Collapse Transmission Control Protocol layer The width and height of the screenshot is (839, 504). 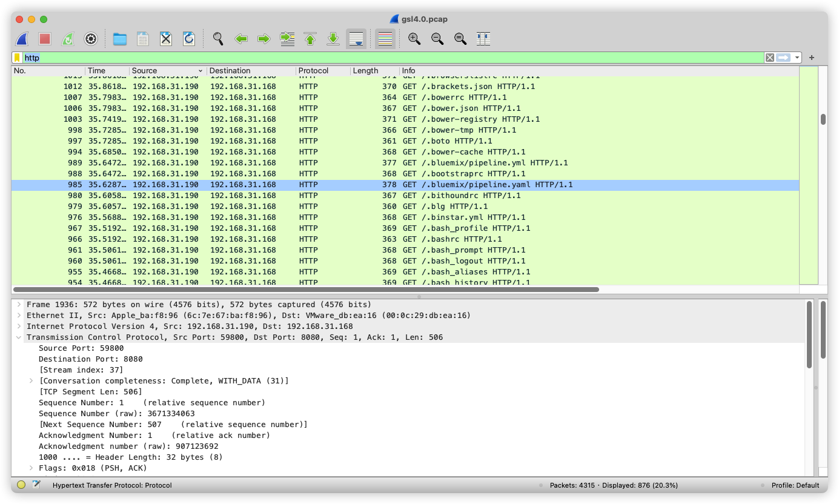19,337
